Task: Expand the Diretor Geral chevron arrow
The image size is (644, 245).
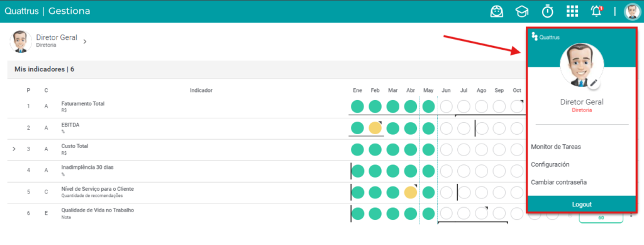Action: click(x=85, y=42)
